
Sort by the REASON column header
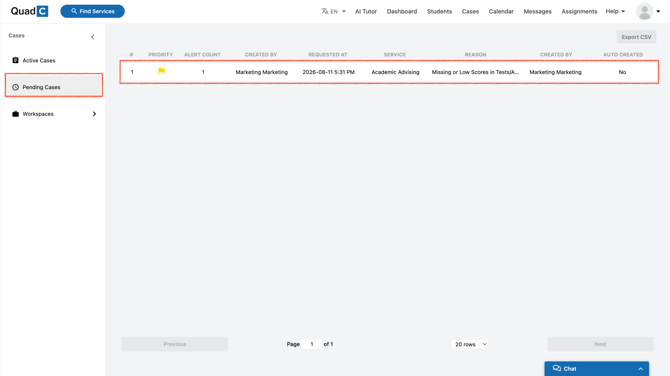(x=476, y=55)
